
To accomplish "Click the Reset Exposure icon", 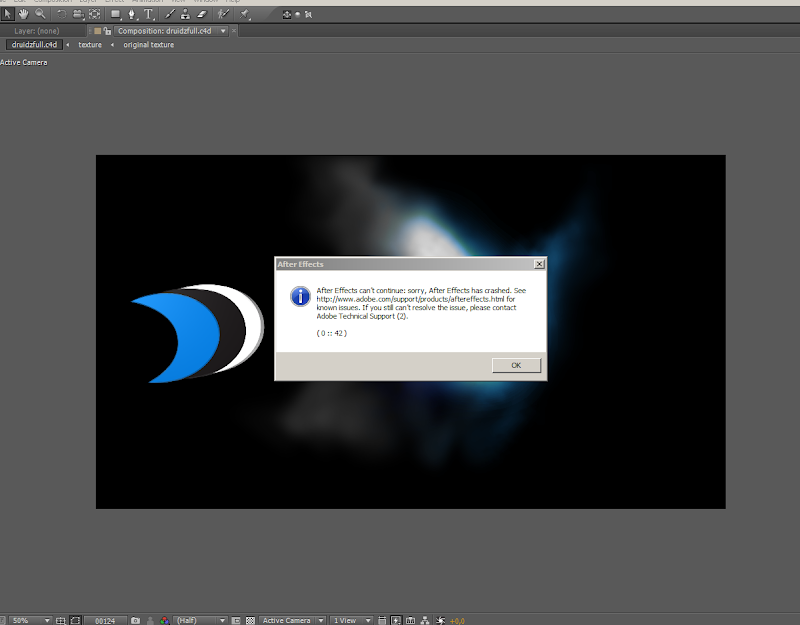I will tap(440, 620).
